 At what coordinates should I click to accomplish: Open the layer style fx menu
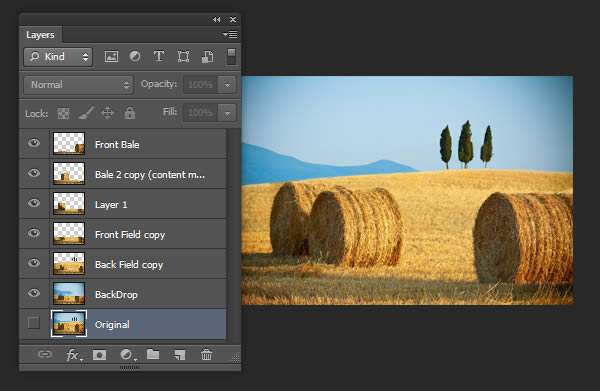click(x=73, y=355)
